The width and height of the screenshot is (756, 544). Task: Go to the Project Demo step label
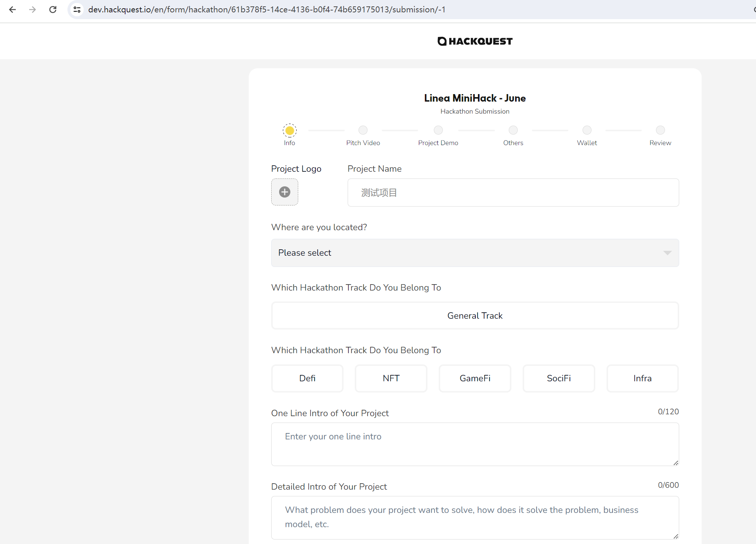[438, 143]
